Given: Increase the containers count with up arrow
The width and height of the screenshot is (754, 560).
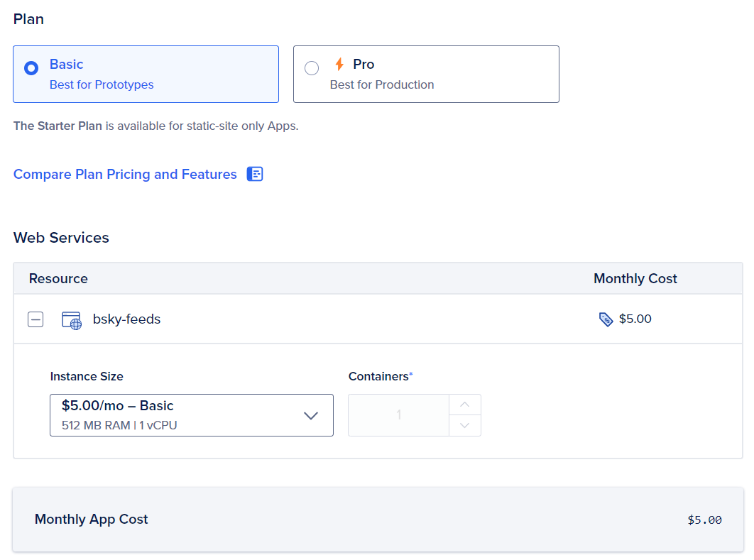Looking at the screenshot, I should (465, 405).
